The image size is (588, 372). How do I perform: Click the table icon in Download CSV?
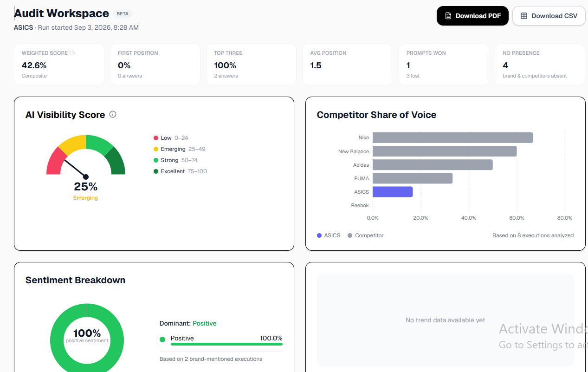coord(524,16)
